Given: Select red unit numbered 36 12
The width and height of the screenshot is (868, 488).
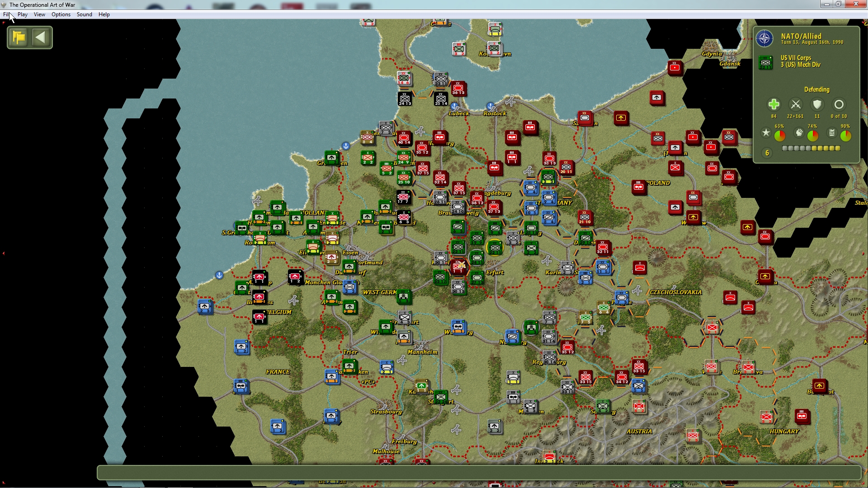Looking at the screenshot, I should coord(477,198).
